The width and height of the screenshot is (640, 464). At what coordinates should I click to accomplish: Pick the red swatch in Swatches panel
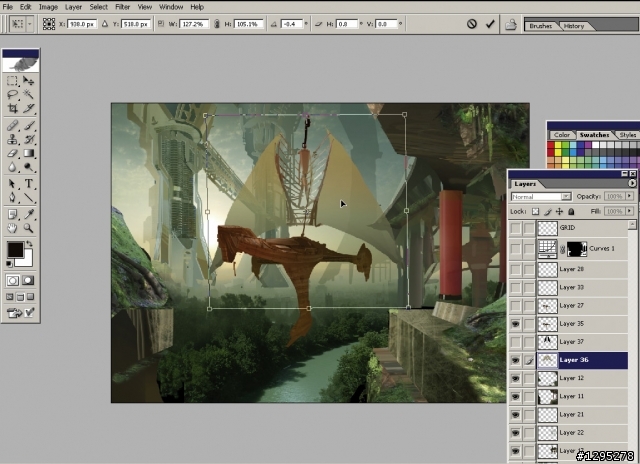551,145
